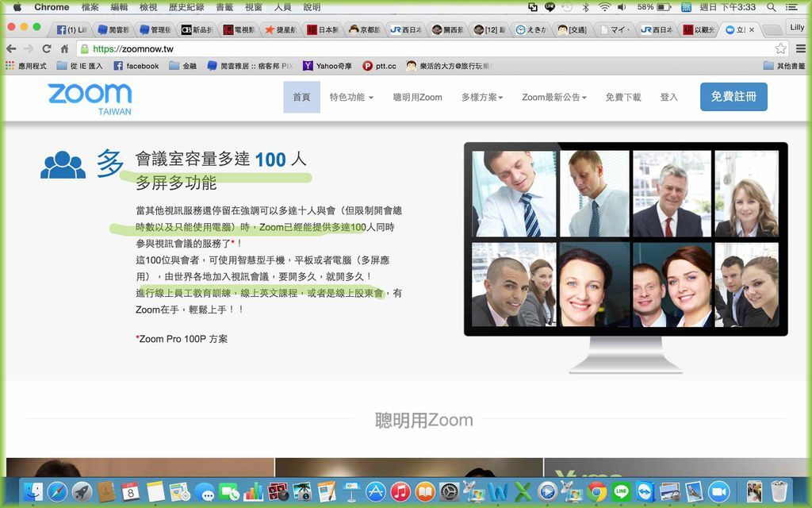Launch Keynote from the Dock
Screen dimensions: 812x508
coord(351,491)
